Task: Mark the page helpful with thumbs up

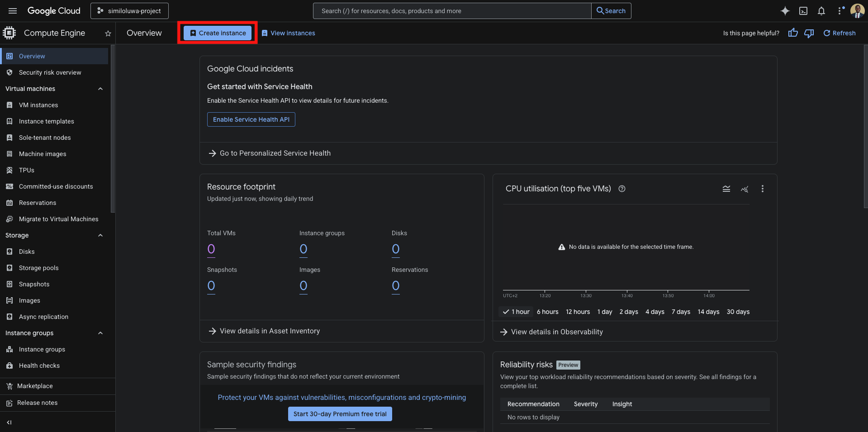Action: tap(793, 33)
